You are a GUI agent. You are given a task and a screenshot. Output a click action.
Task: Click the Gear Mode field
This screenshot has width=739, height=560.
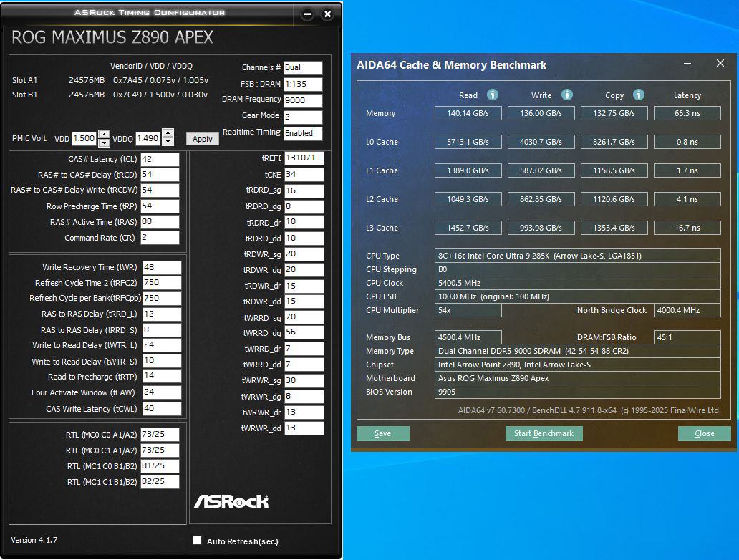303,117
